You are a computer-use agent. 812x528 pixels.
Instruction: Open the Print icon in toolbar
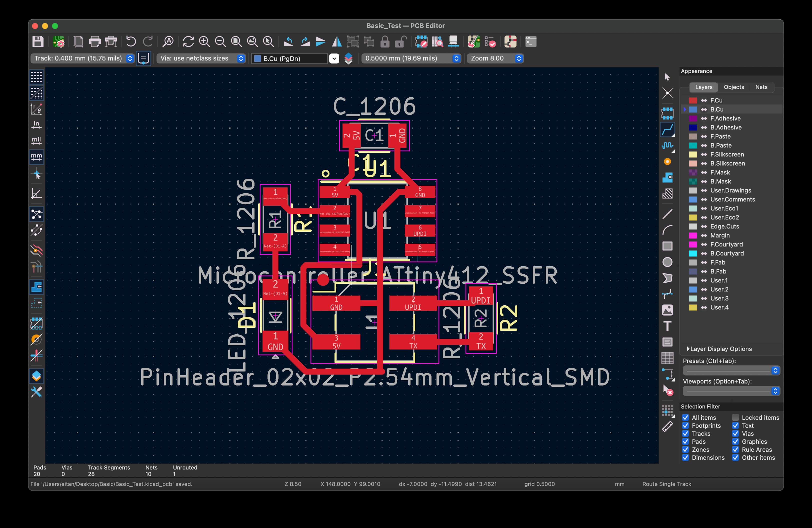click(95, 41)
